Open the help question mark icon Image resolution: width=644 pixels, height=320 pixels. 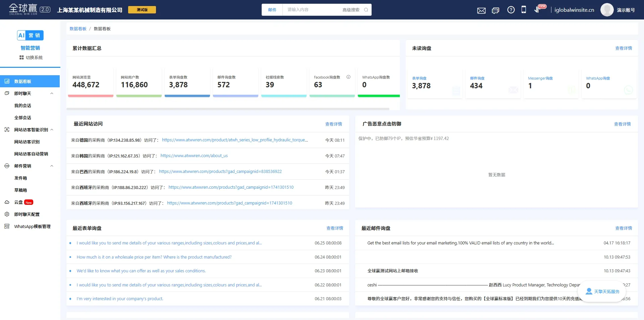pyautogui.click(x=511, y=10)
